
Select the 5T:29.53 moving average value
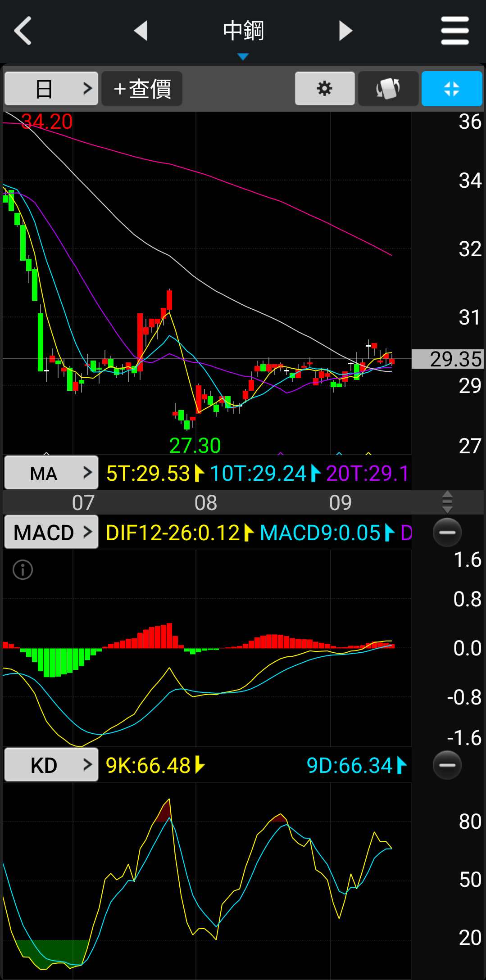click(148, 474)
